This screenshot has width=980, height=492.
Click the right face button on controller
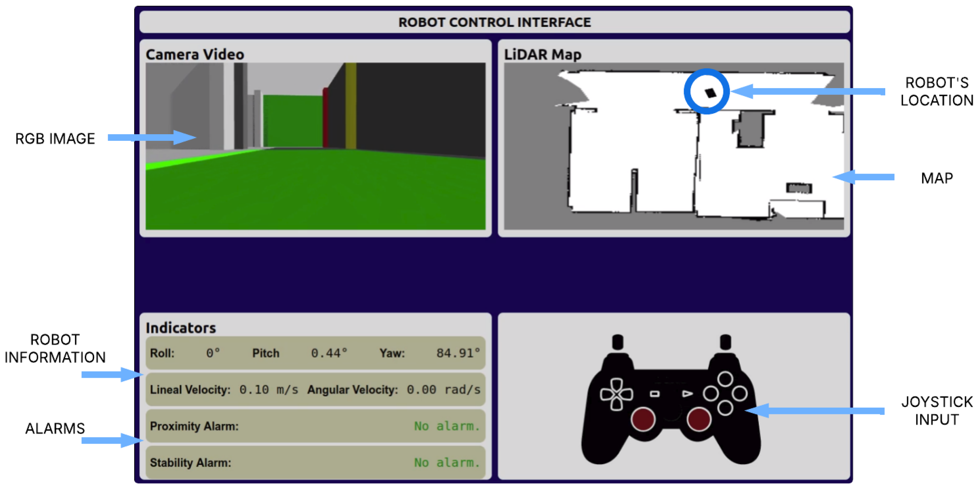point(739,393)
